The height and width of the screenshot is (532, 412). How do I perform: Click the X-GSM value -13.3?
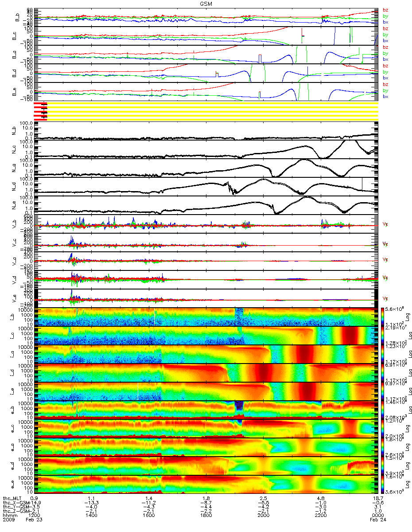click(x=91, y=503)
